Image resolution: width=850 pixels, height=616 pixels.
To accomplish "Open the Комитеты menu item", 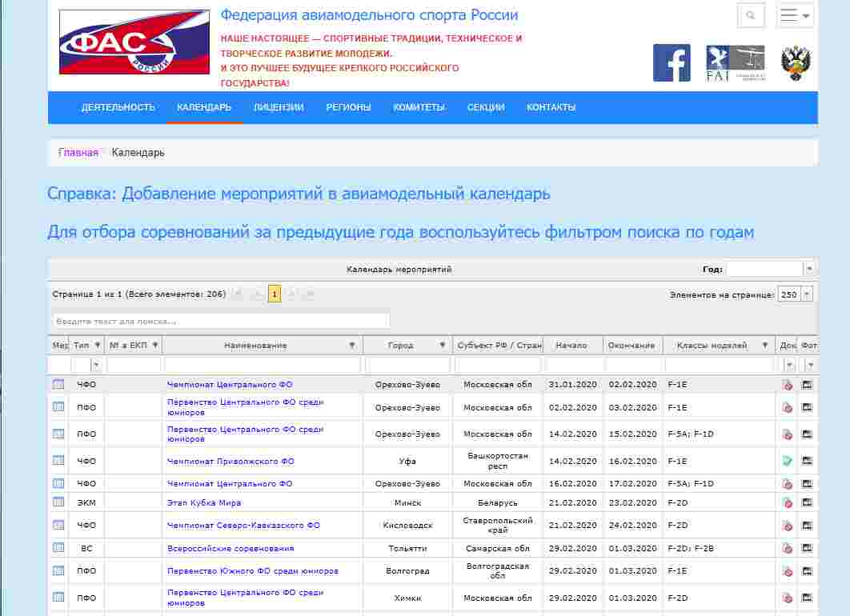I will (x=419, y=107).
